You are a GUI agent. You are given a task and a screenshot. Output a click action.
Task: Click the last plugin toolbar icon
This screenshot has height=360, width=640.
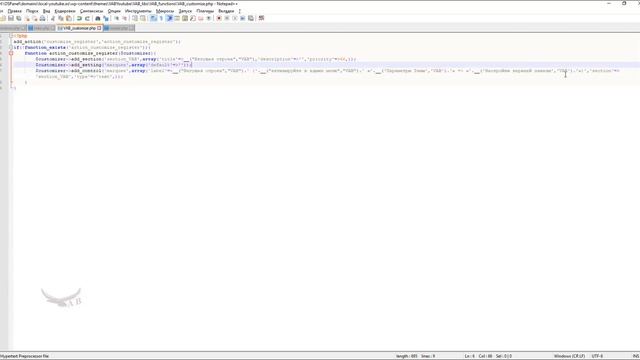(261, 18)
